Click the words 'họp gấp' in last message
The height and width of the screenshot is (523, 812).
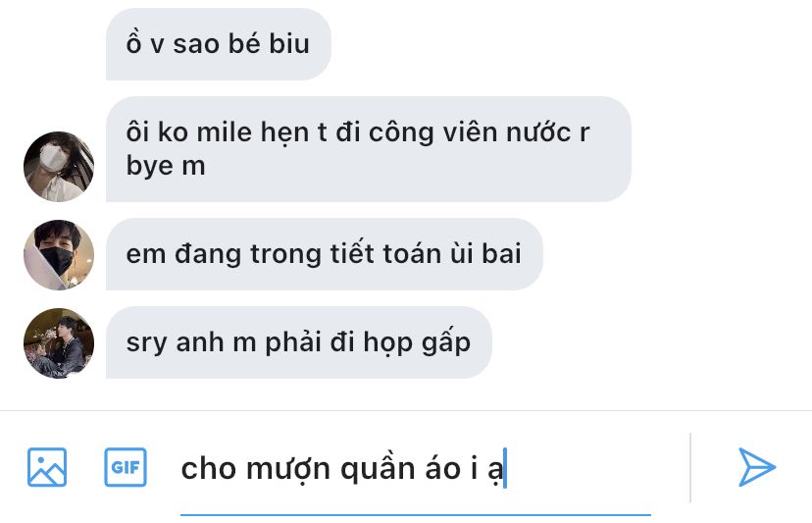pos(417,343)
